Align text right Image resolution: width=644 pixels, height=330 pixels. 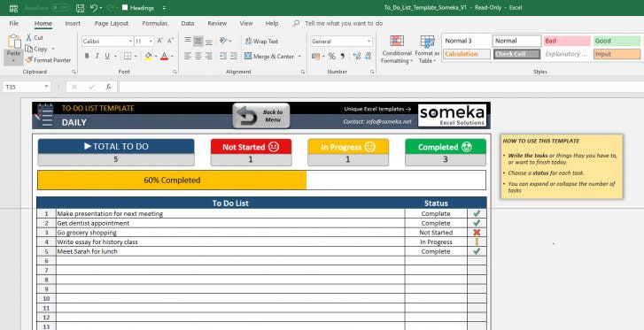209,57
